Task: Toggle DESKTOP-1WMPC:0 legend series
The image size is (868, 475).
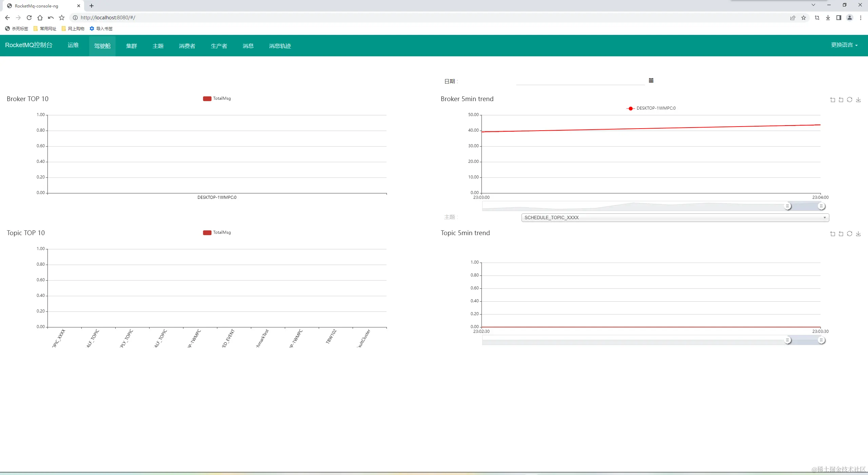Action: tap(651, 108)
